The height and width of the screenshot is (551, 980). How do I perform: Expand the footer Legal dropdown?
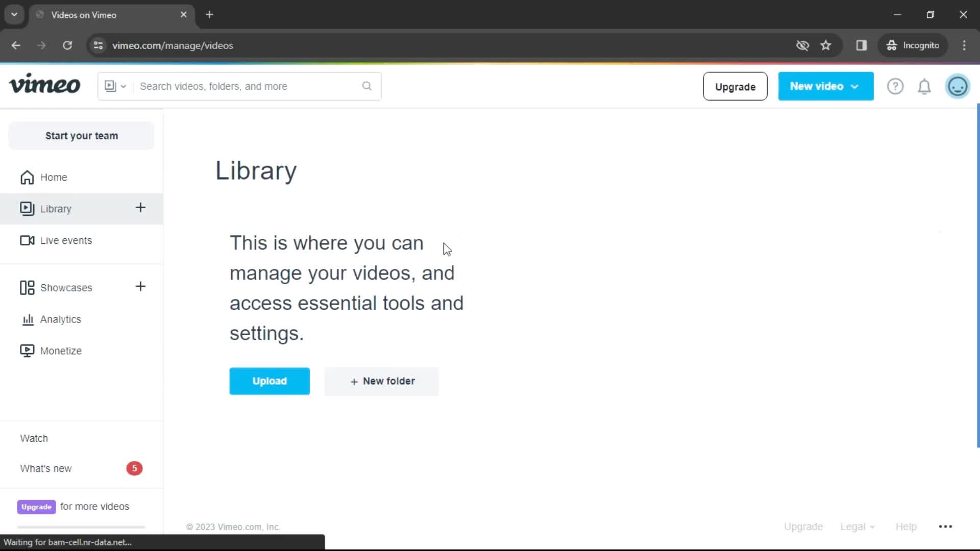[x=857, y=527]
